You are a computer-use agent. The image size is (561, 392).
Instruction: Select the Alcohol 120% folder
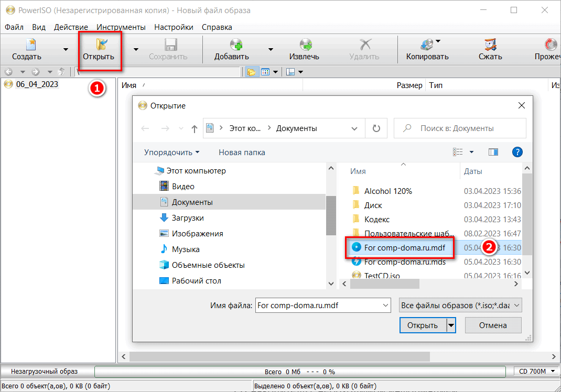click(x=388, y=191)
